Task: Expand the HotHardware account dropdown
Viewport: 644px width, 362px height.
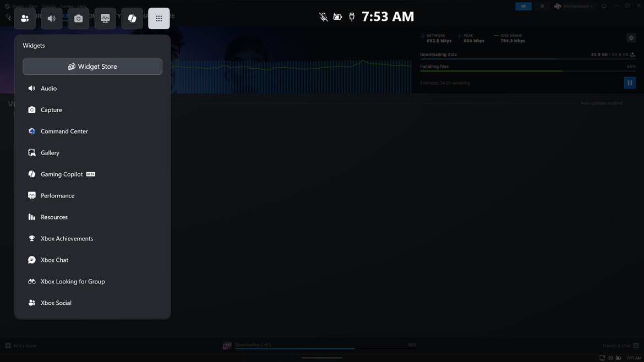Action: [574, 7]
